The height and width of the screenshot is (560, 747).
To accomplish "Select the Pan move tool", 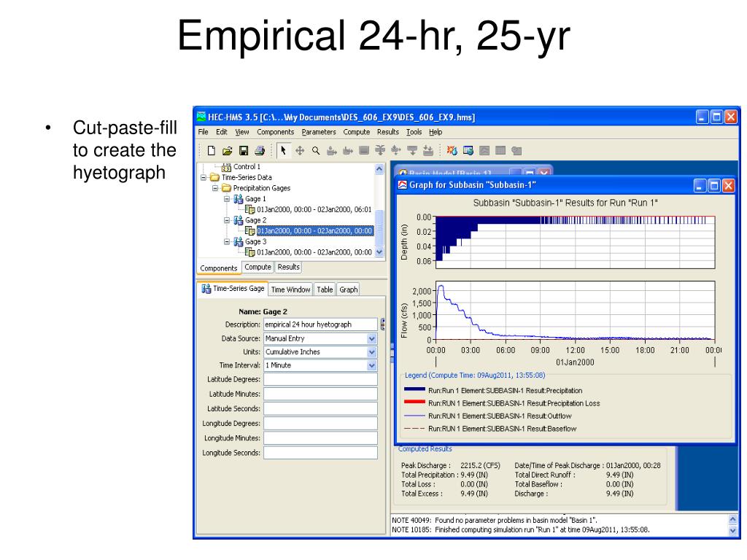I will (x=300, y=151).
